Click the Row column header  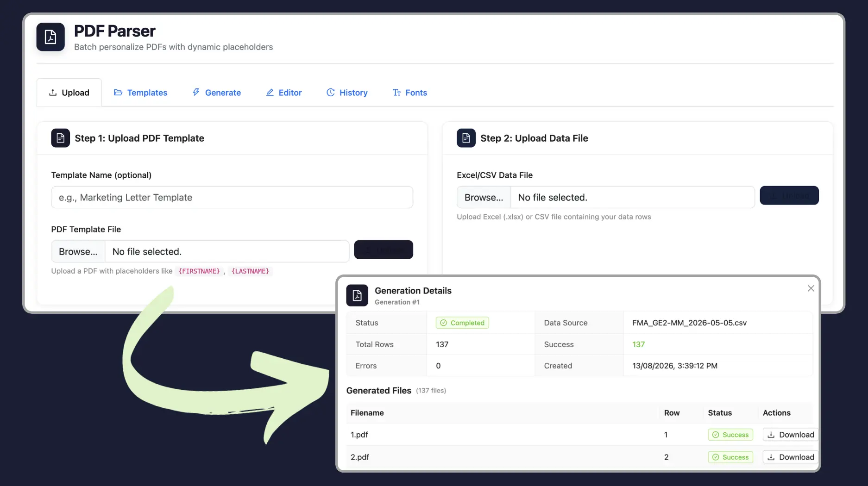coord(672,413)
